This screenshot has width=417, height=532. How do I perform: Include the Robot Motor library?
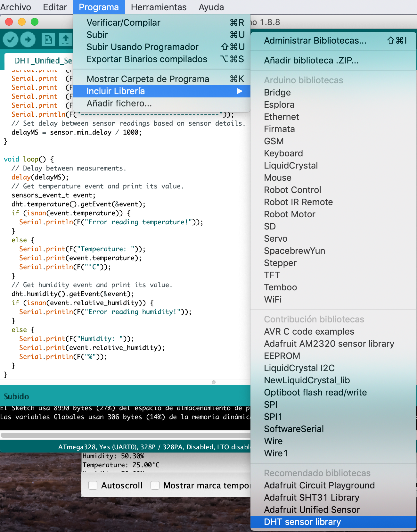[334, 214]
